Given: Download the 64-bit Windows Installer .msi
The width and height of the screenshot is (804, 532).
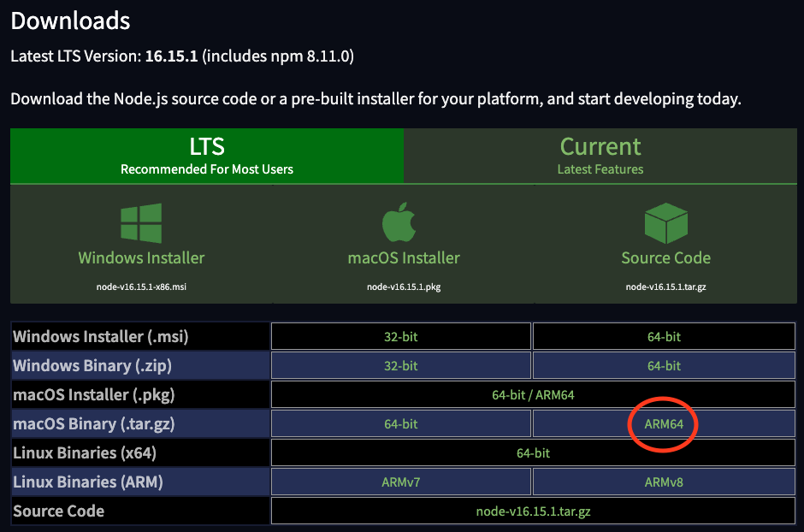Looking at the screenshot, I should click(664, 337).
